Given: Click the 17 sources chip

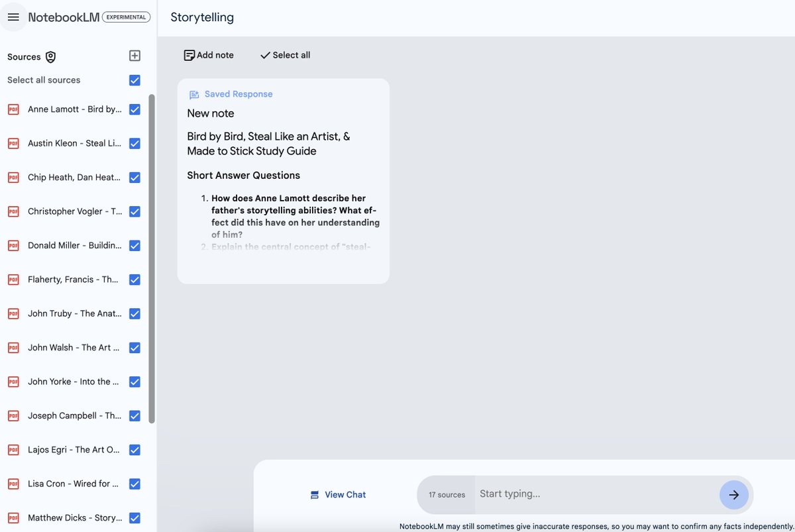Looking at the screenshot, I should point(447,495).
